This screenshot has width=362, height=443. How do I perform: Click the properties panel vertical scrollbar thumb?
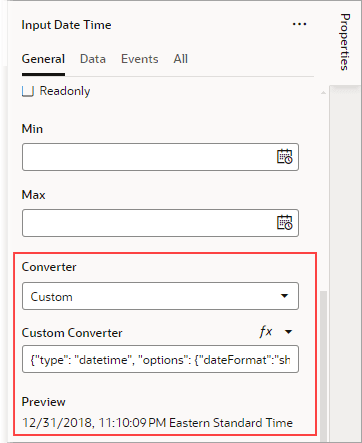tap(323, 365)
